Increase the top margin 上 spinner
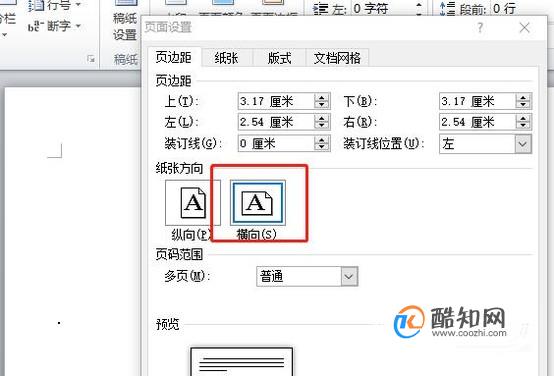 [322, 98]
